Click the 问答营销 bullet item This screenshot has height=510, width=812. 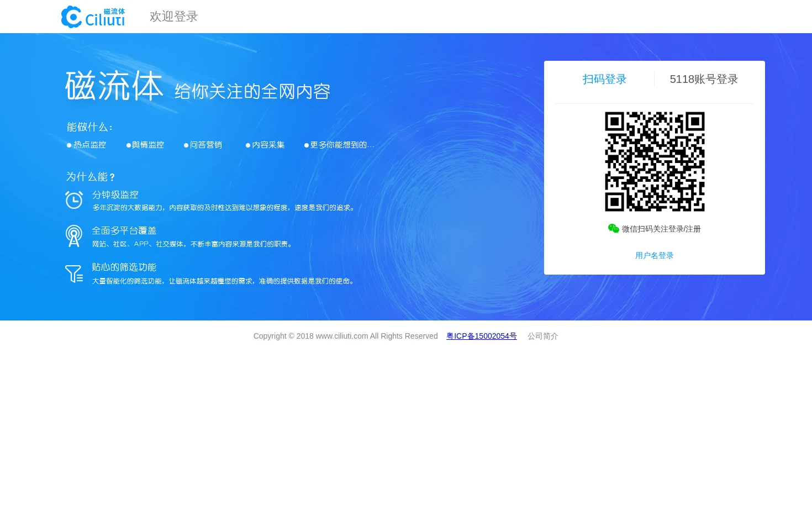[203, 145]
